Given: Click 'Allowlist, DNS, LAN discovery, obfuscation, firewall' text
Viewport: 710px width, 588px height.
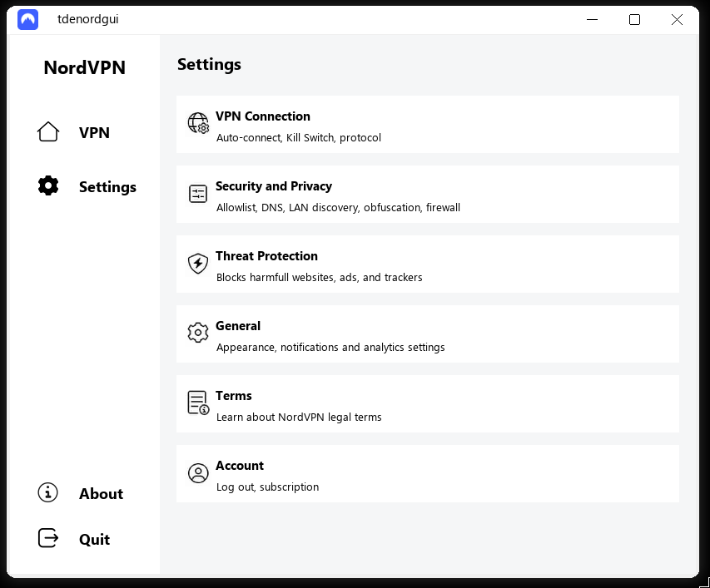Looking at the screenshot, I should (x=338, y=208).
